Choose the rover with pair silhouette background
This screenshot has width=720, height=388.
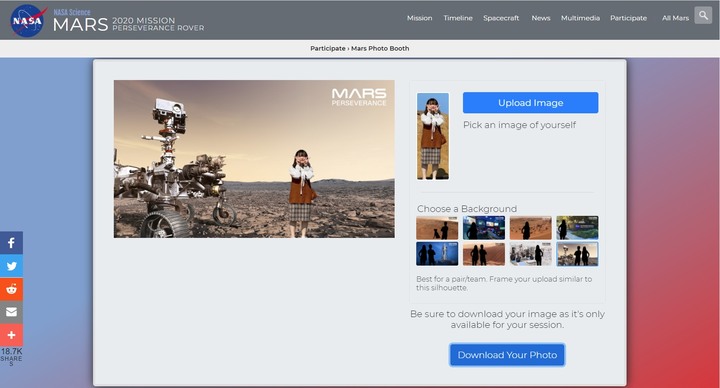pos(578,254)
